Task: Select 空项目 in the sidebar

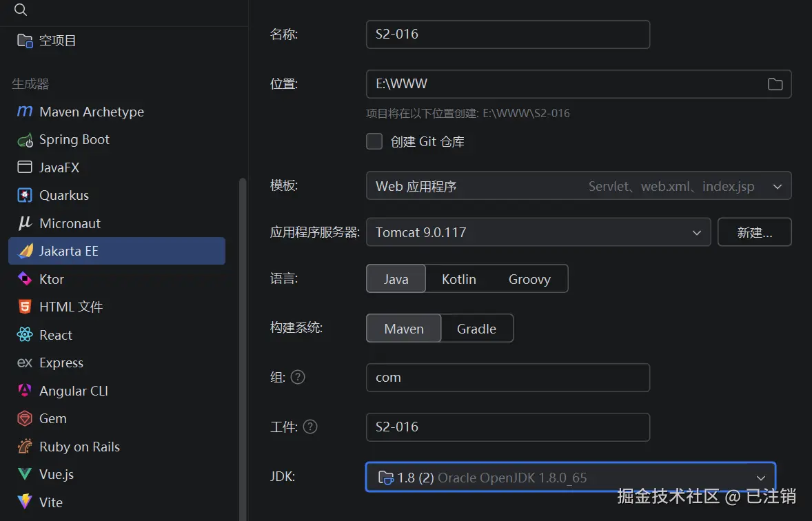Action: 47,41
